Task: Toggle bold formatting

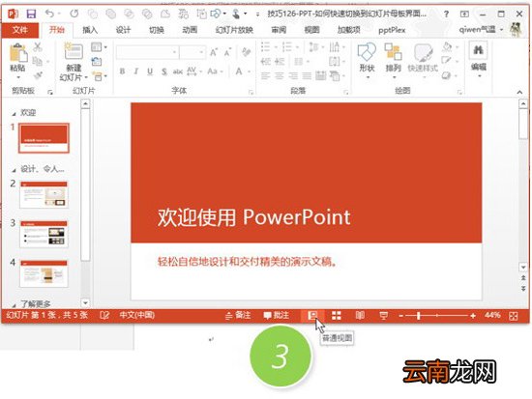Action: click(122, 71)
